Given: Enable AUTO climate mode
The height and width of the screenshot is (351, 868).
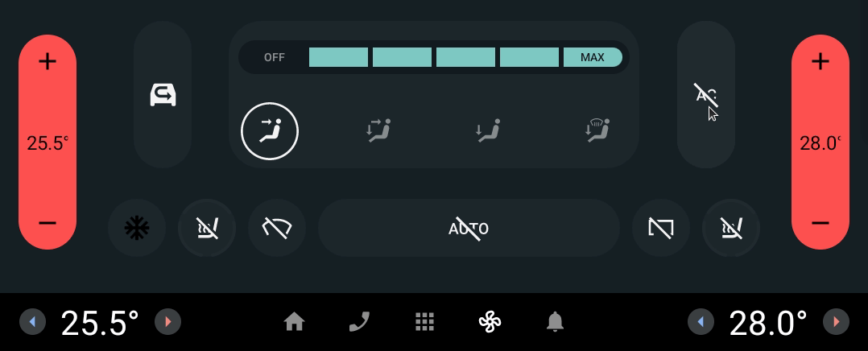Looking at the screenshot, I should [469, 228].
